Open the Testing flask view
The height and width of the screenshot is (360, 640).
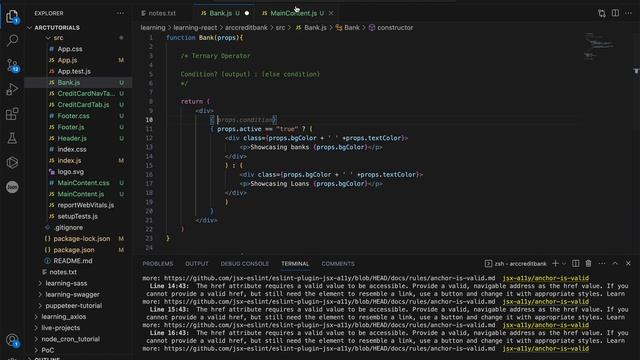pyautogui.click(x=12, y=138)
